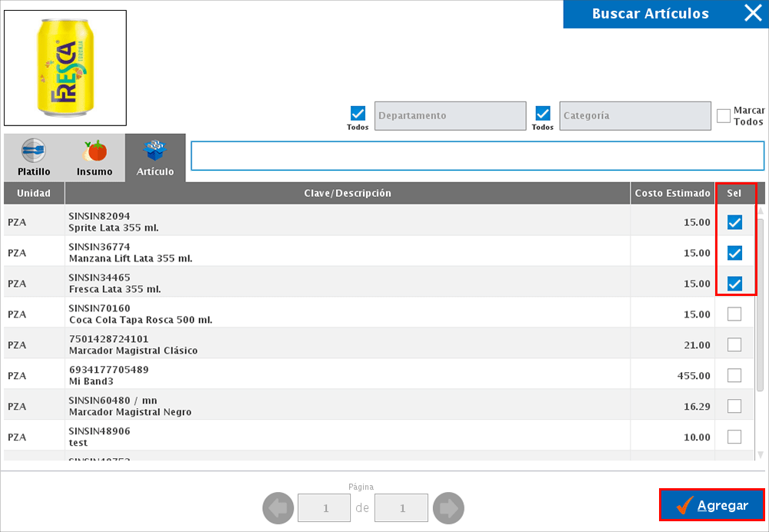The width and height of the screenshot is (769, 532).
Task: Open the Categoría dropdown
Action: [634, 116]
